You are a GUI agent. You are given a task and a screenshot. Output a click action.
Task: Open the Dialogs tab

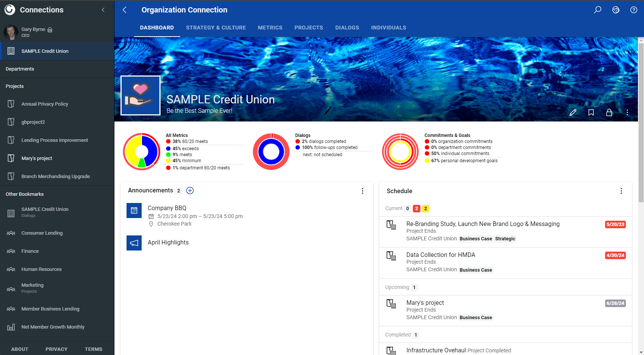347,28
